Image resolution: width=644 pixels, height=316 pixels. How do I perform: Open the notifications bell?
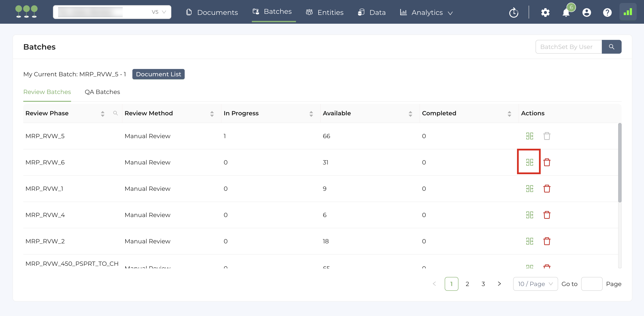tap(566, 13)
